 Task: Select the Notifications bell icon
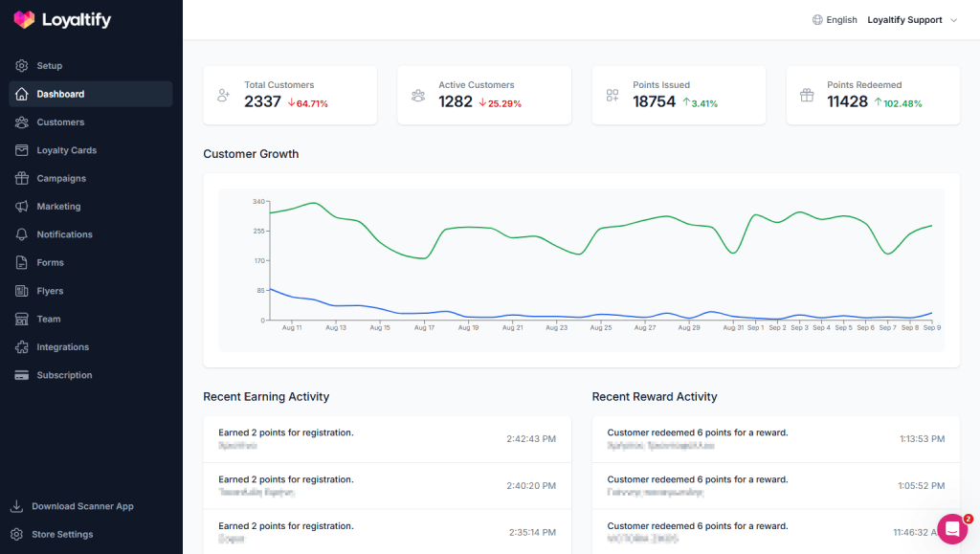(x=20, y=234)
